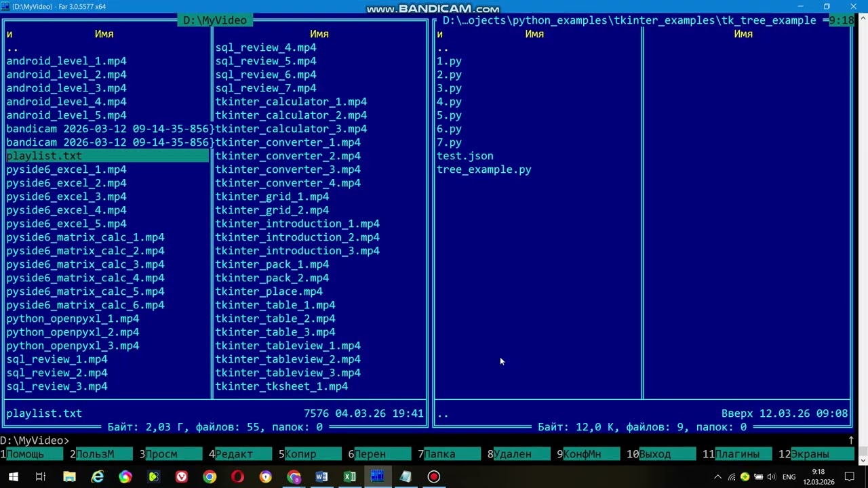Open the volume control tray icon
Screen dimensions: 868x488
771,477
